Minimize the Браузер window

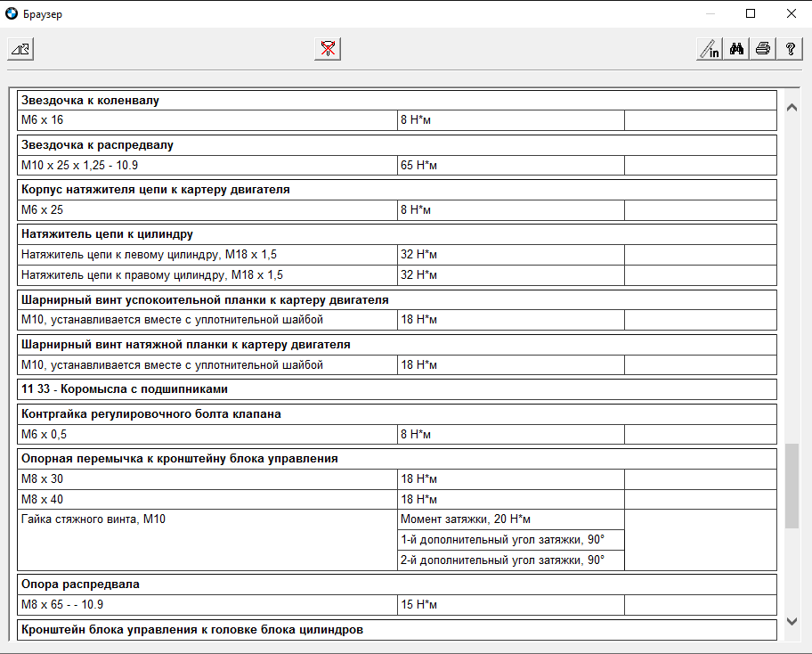pyautogui.click(x=710, y=14)
